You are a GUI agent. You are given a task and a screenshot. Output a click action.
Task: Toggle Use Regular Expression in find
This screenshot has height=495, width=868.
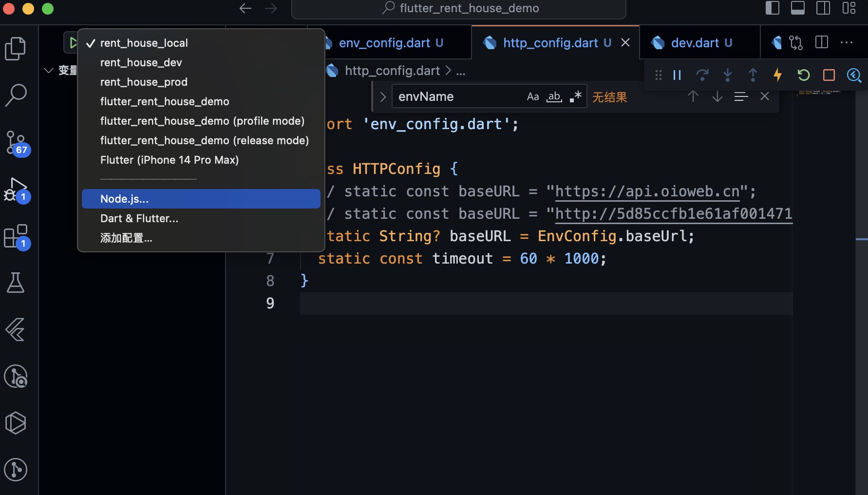(576, 96)
